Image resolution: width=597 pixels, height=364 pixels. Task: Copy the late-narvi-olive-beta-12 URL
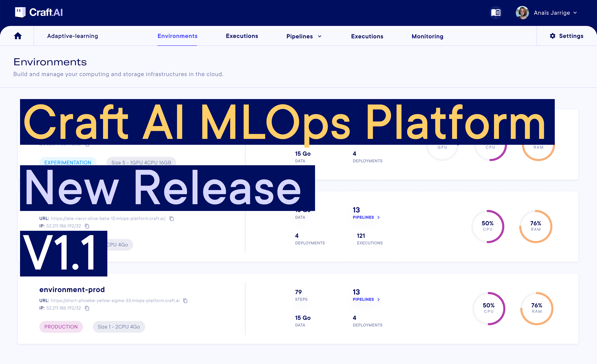click(172, 218)
